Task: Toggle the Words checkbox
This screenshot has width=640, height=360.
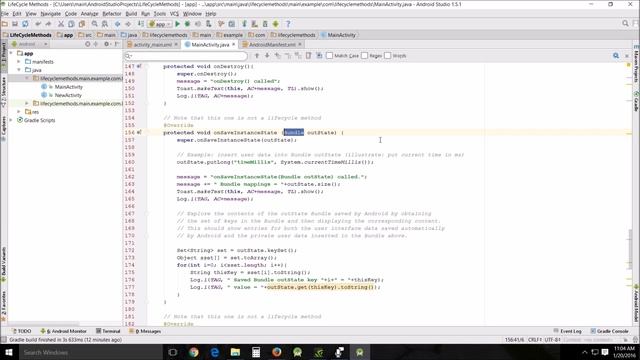Action: tap(388, 56)
